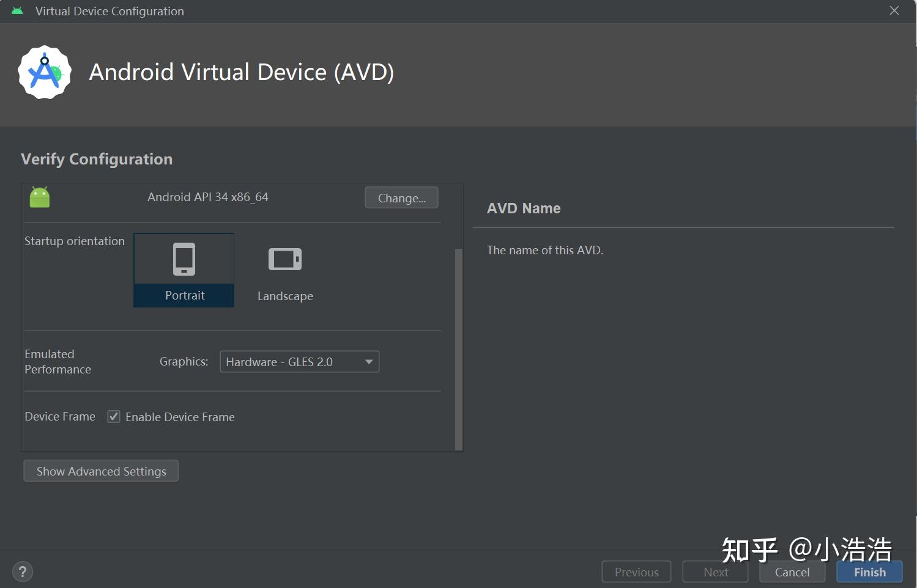Click the Android icon in title bar
Screen dimensions: 917x588
tap(17, 11)
